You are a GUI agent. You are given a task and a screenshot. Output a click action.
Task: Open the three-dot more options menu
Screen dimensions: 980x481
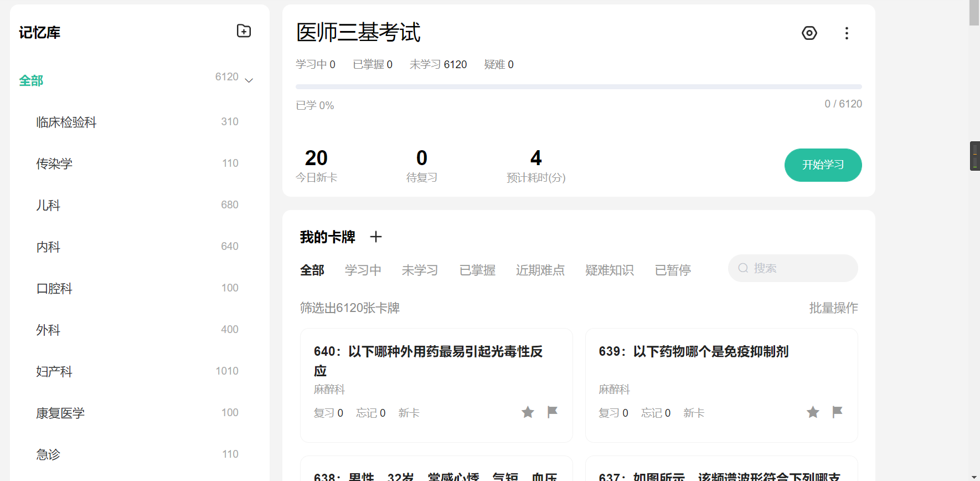point(847,33)
